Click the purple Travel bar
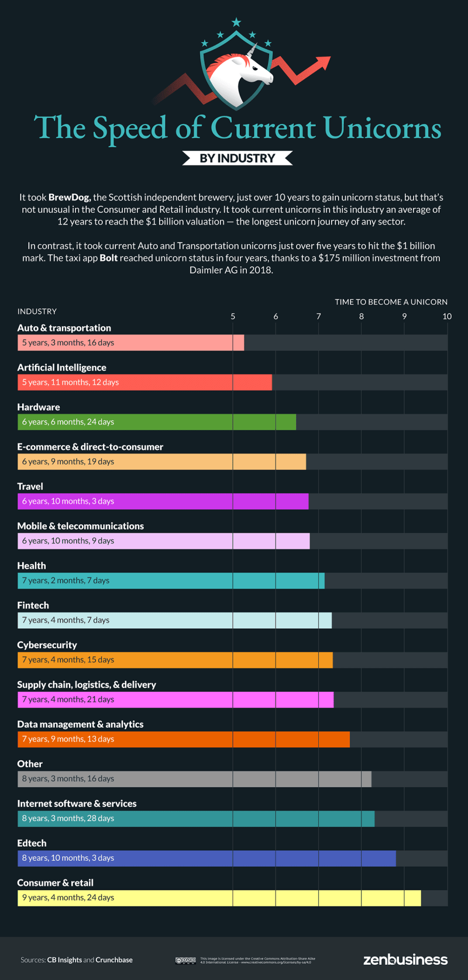Viewport: 468px width, 980px height. point(163,501)
